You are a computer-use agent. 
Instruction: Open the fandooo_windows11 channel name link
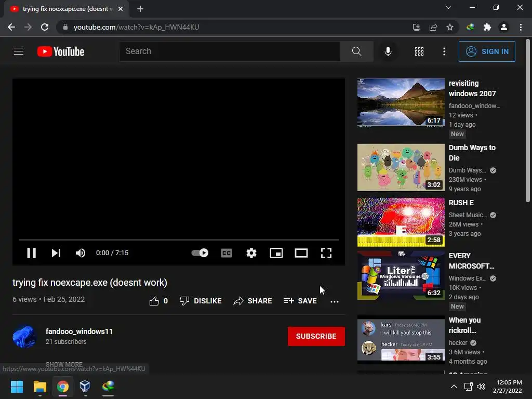[x=79, y=331]
